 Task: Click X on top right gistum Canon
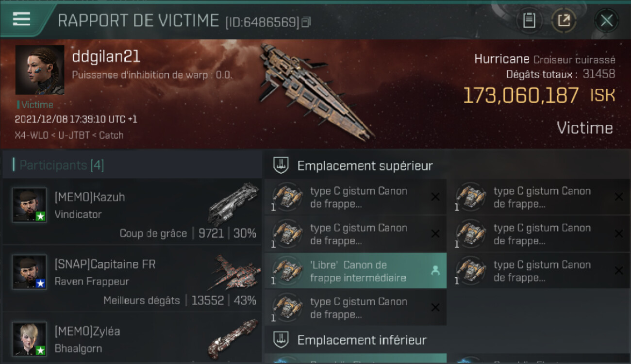tap(619, 197)
